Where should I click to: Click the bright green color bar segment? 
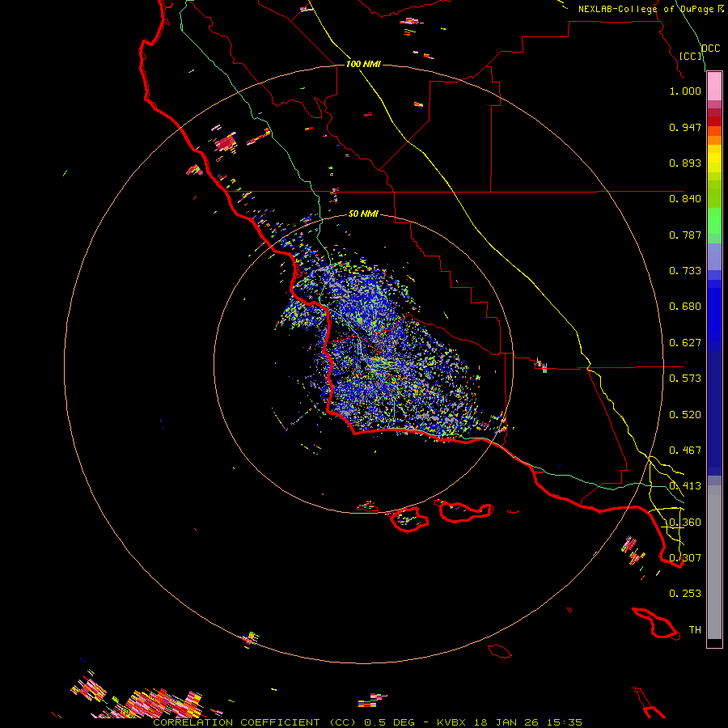pyautogui.click(x=714, y=221)
